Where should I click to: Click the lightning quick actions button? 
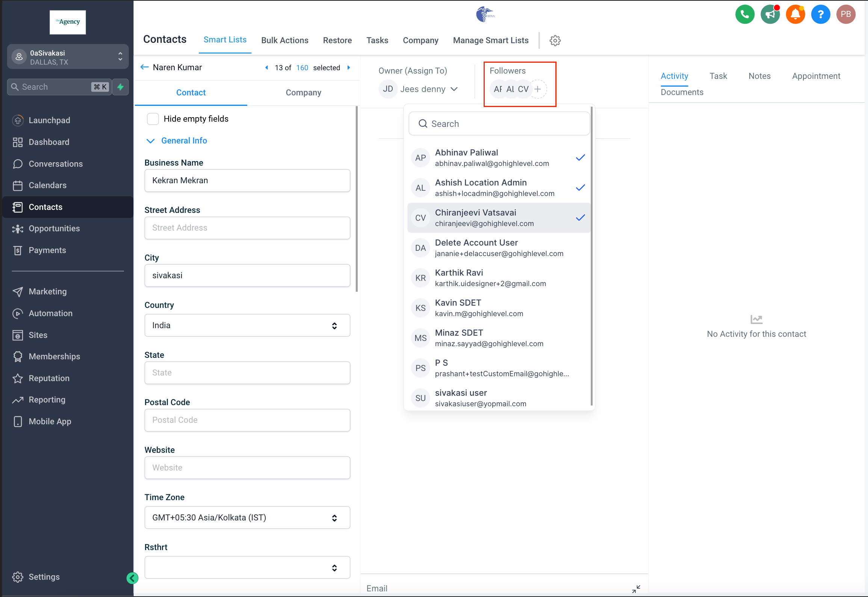121,87
